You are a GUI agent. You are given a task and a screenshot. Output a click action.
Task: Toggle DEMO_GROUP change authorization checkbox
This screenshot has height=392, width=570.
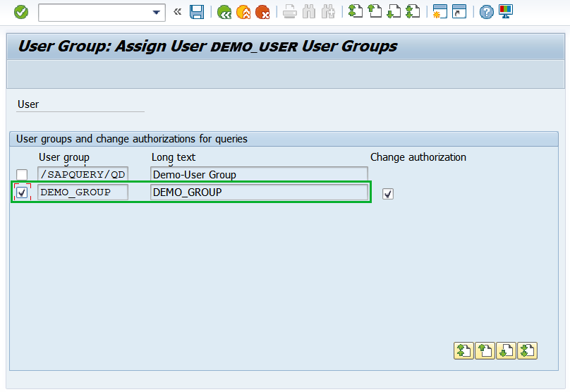[388, 194]
